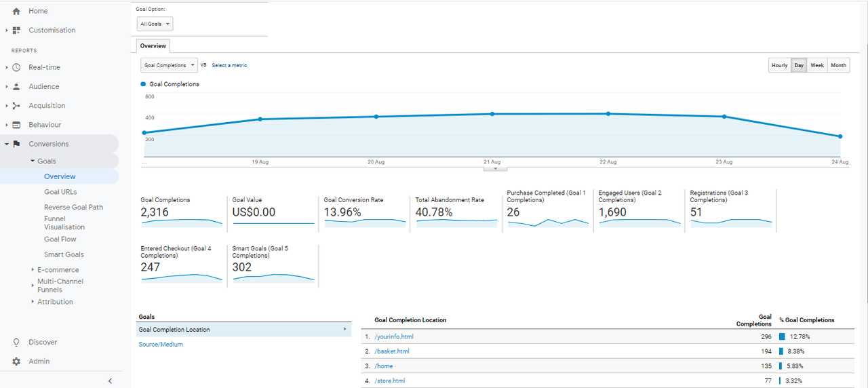Click the Real-time clock icon

click(x=16, y=68)
